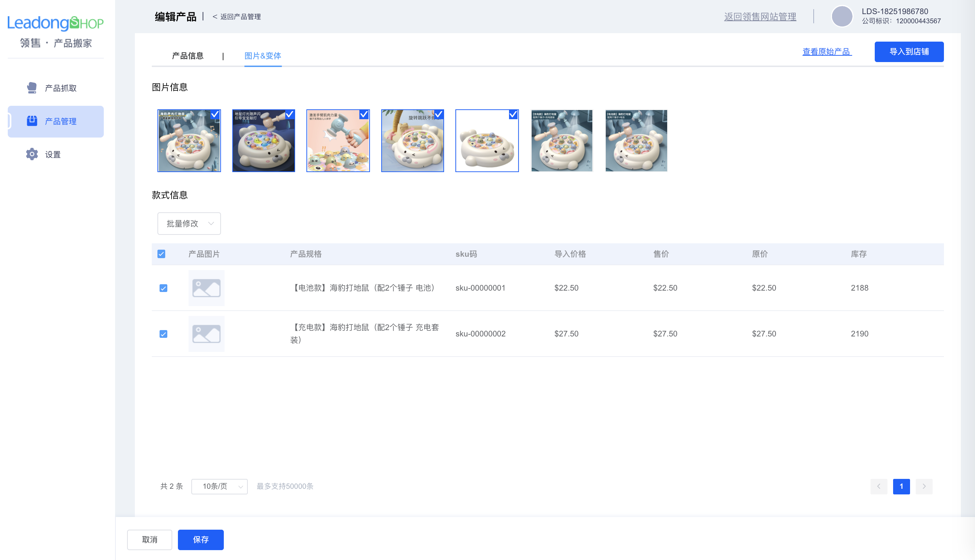This screenshot has height=560, width=975.
Task: Click the 导入到店铺 button
Action: click(909, 51)
